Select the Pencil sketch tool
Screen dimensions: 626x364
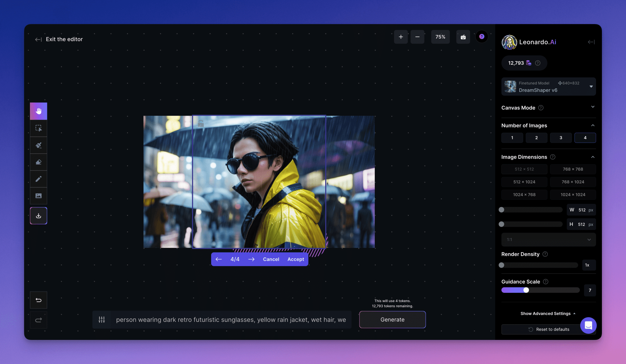[39, 179]
